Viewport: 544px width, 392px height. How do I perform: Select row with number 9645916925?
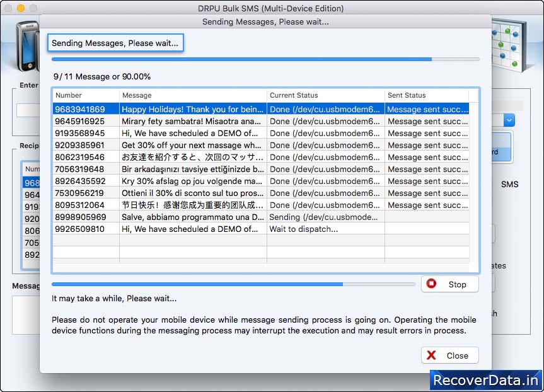(261, 122)
